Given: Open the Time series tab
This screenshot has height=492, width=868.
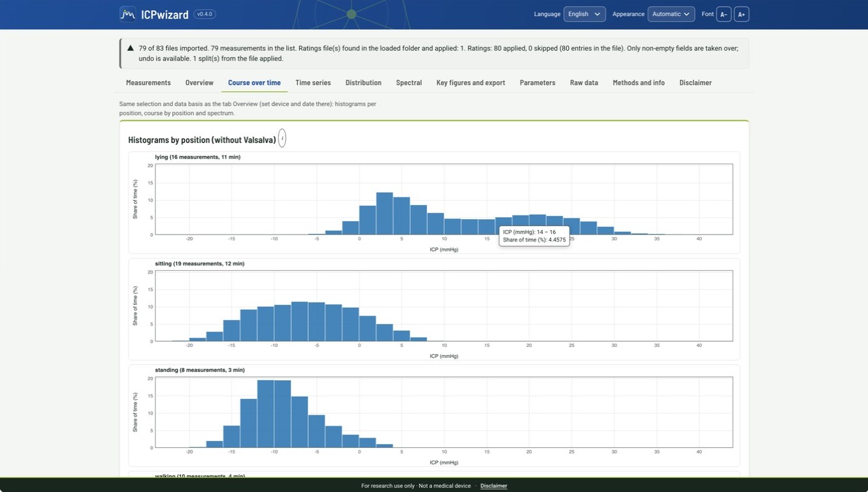Looking at the screenshot, I should click(313, 82).
